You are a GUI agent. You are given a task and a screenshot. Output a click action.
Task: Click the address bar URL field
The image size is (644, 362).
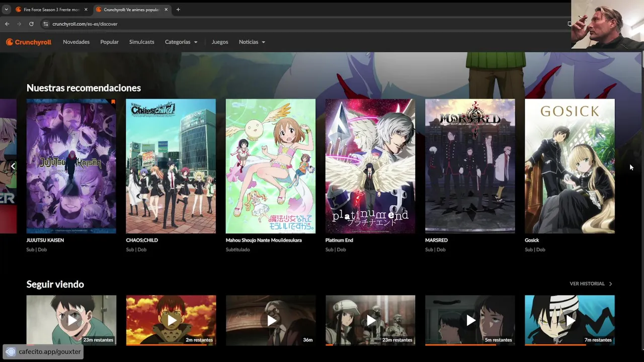click(302, 24)
